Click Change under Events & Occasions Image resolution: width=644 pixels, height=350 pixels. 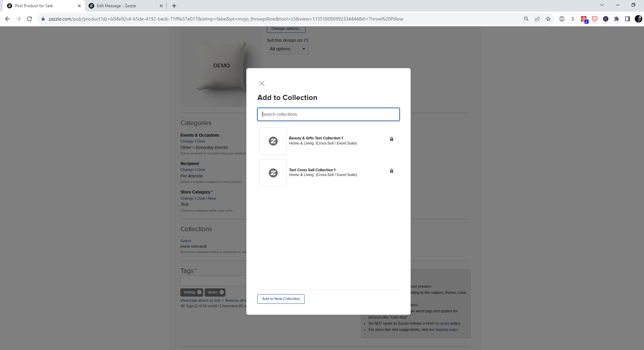pos(187,141)
